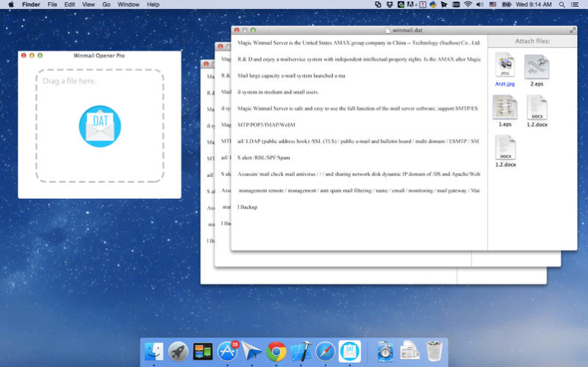
Task: Click the red exclamation menu bar icon
Action: click(x=423, y=4)
